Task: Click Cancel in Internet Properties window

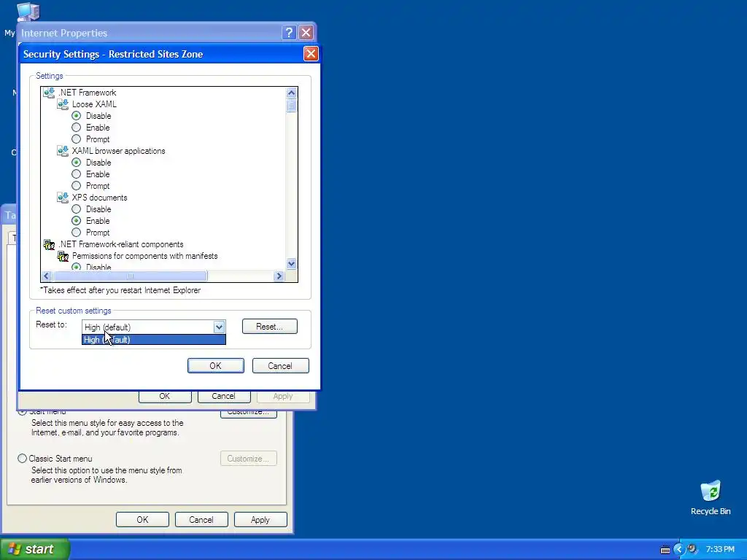Action: click(224, 397)
